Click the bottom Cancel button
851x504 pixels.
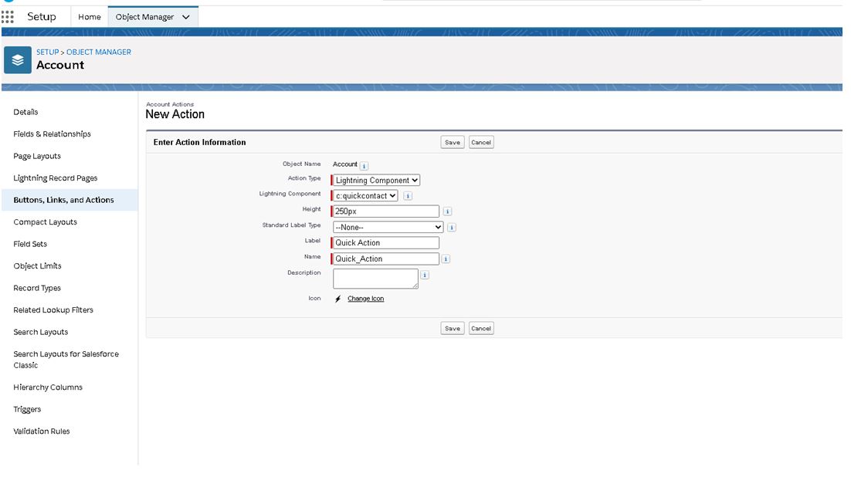[x=481, y=329]
